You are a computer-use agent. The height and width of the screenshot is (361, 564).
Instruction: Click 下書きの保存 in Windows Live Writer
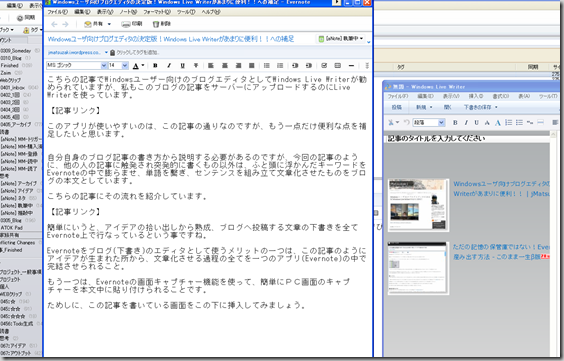coord(477,107)
